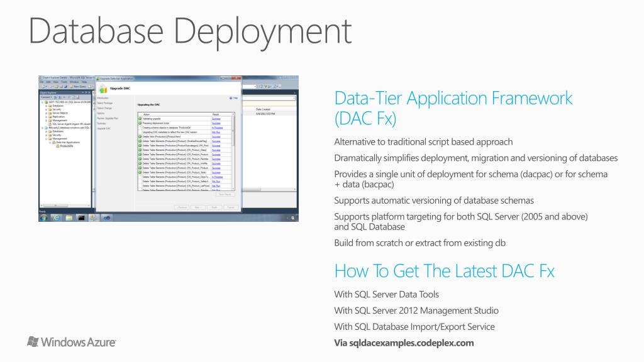Image resolution: width=644 pixels, height=362 pixels.
Task: Click green check icon beside Preparing deployment script
Action: pyautogui.click(x=140, y=123)
